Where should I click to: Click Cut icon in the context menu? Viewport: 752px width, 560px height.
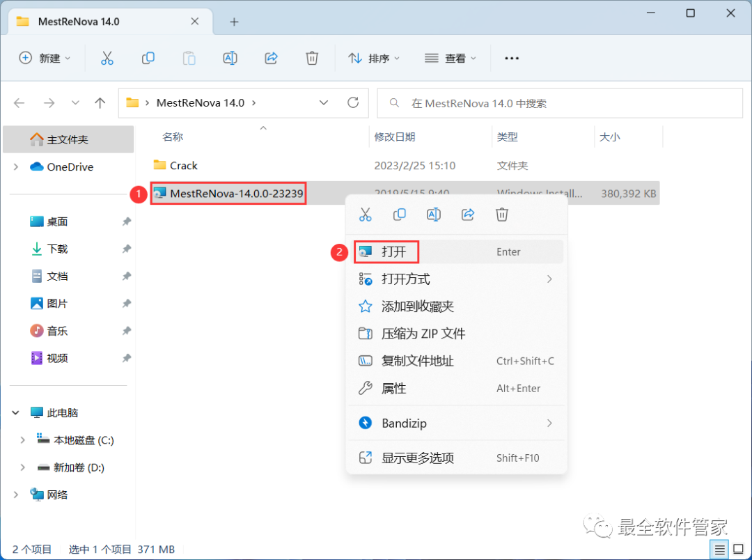[365, 215]
